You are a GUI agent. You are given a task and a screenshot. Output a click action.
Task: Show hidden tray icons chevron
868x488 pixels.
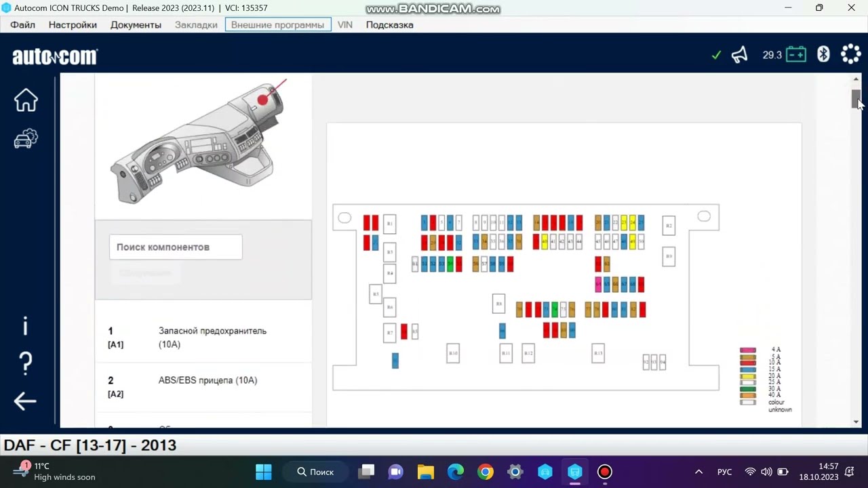[698, 472]
